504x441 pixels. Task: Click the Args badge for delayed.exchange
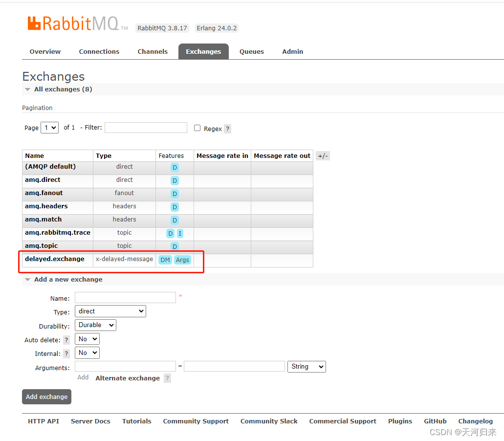pos(182,260)
